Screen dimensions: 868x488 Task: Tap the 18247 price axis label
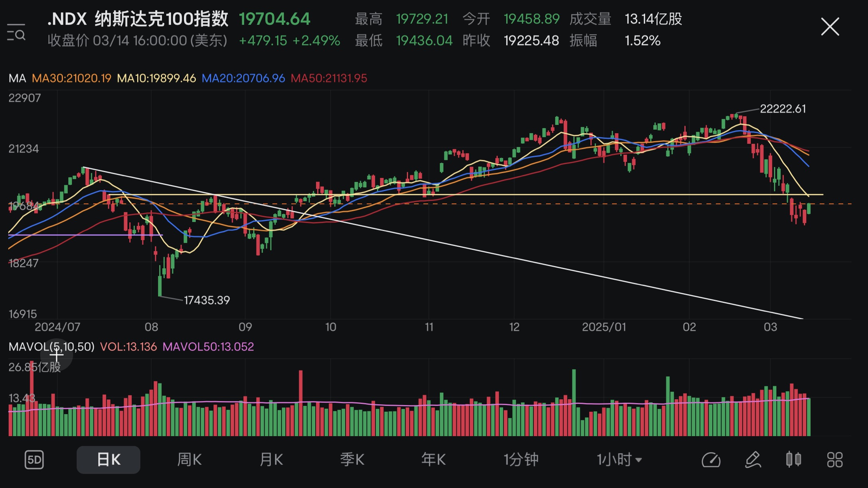point(24,263)
